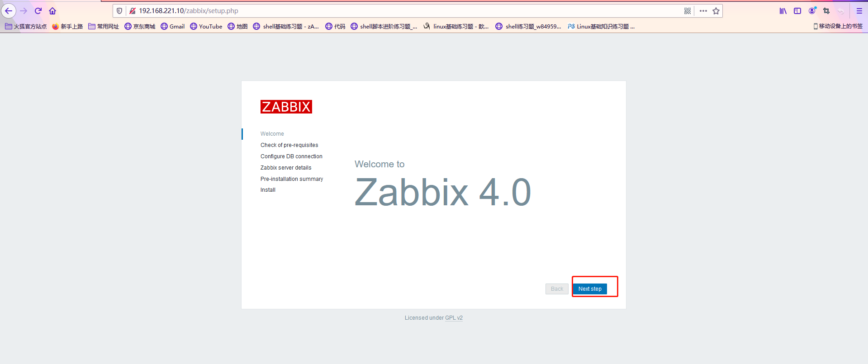868x364 pixels.
Task: Open the 京东商城 bookmark
Action: click(x=140, y=26)
